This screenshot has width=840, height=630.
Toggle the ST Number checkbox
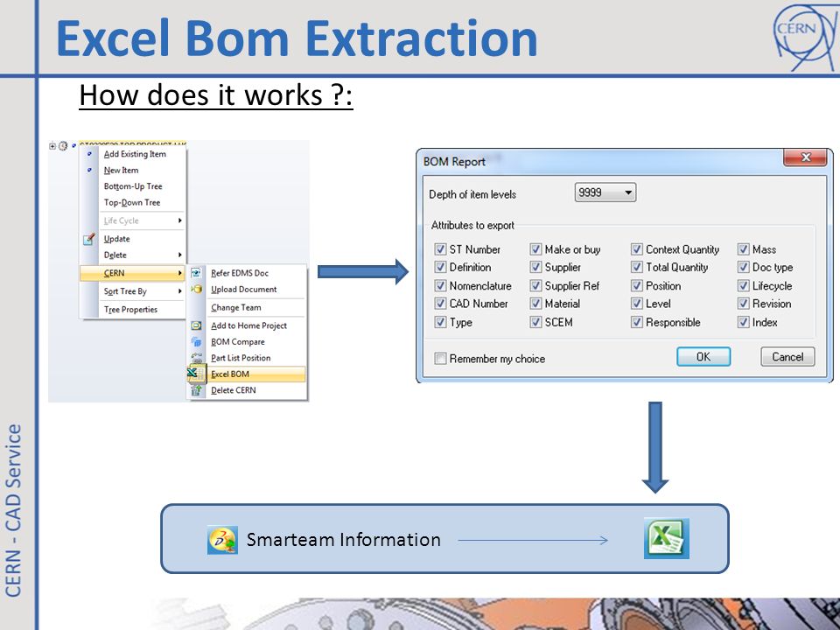coord(440,249)
